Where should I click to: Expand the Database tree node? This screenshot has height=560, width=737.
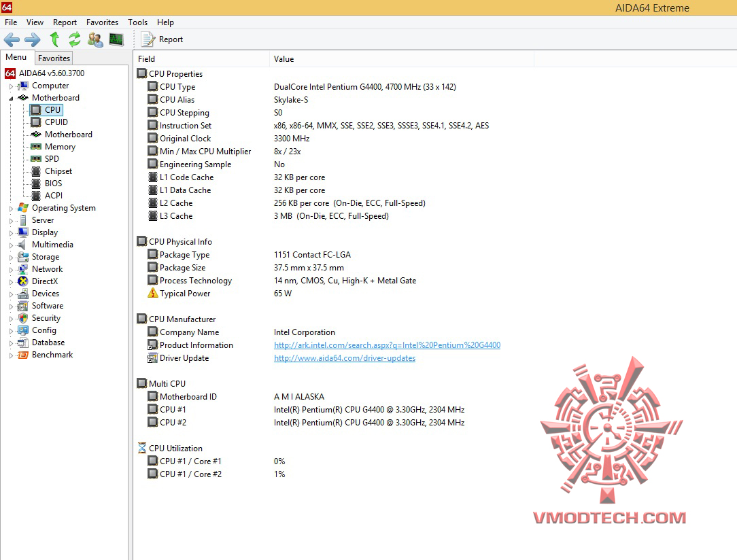pos(11,343)
